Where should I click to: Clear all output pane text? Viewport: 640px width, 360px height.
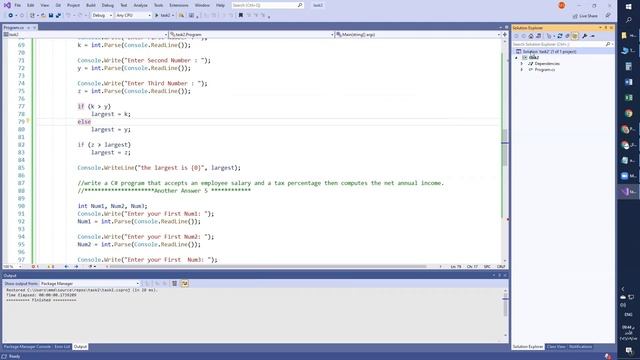click(x=174, y=283)
